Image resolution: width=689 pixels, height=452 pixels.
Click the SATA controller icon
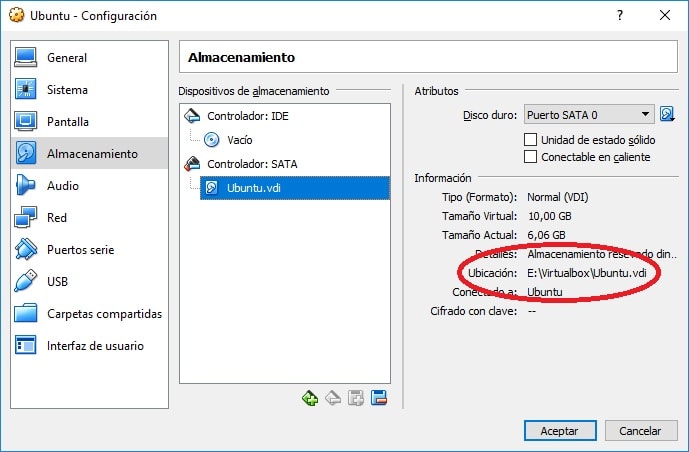click(x=192, y=163)
